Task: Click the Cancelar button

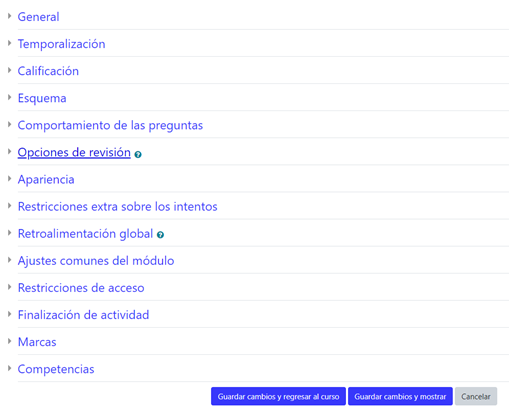Action: pyautogui.click(x=476, y=396)
